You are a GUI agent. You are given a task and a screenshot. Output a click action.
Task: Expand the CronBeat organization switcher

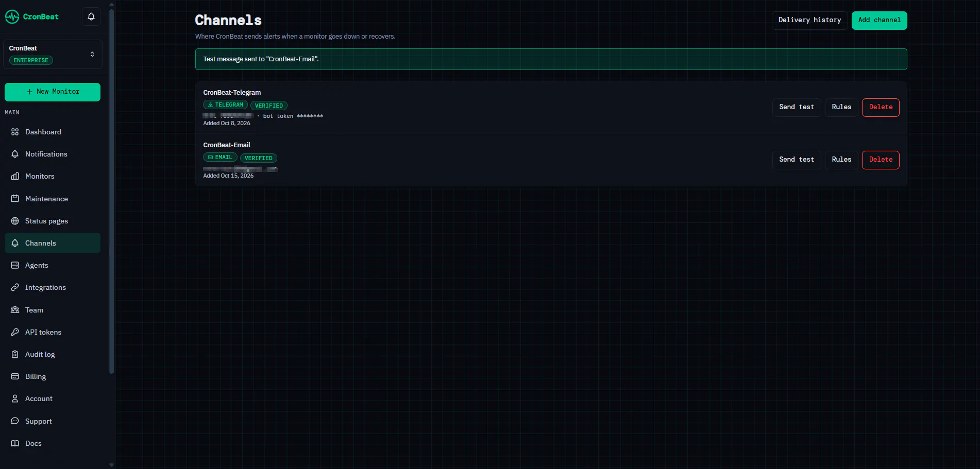[x=53, y=54]
